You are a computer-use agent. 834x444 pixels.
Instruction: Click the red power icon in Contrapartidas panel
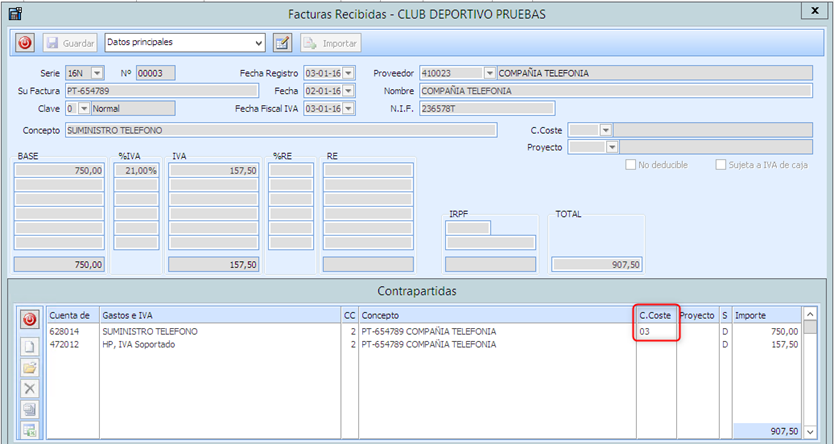point(30,320)
